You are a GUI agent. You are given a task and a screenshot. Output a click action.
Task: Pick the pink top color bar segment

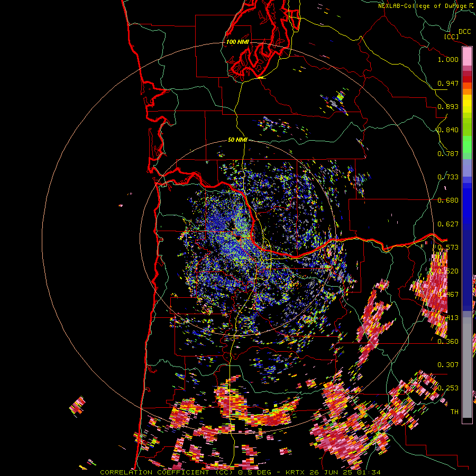click(x=467, y=57)
